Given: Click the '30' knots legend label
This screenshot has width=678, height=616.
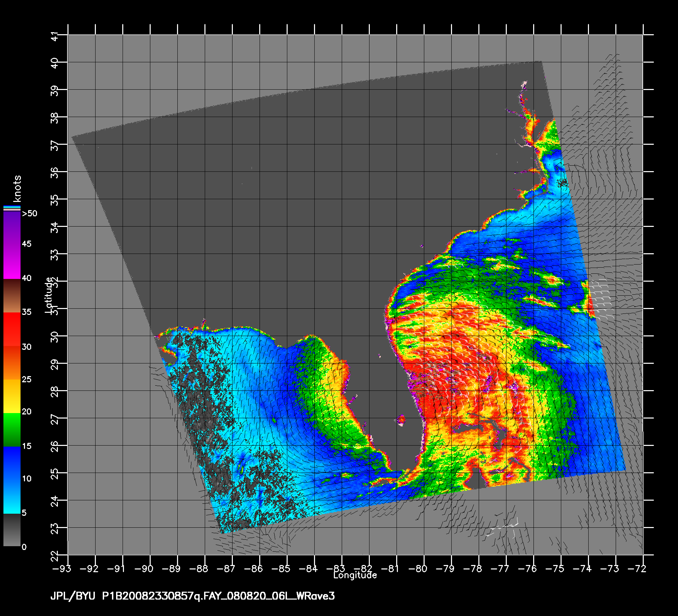Looking at the screenshot, I should point(26,347).
